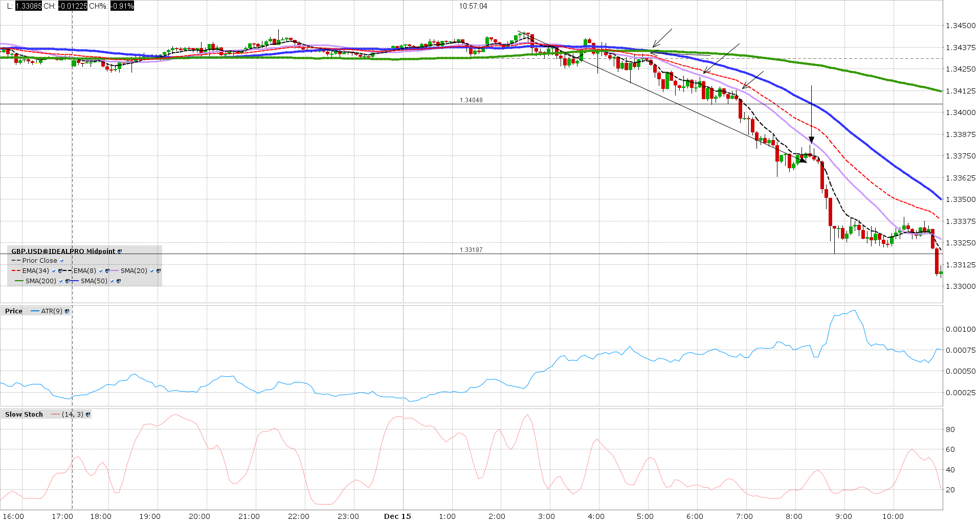
Task: Toggle EMA(8) visibility checkbox
Action: point(101,271)
